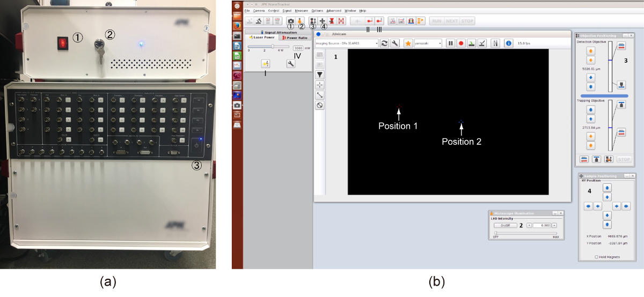Image resolution: width=644 pixels, height=297 pixels.
Task: Open Terminal from the Ubuntu dock
Action: pos(237,35)
